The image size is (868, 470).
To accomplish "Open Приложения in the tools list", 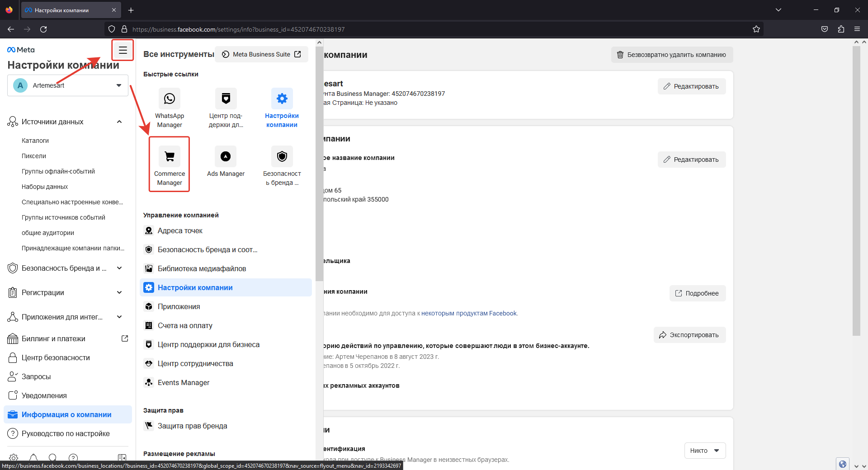I will [x=226, y=306].
